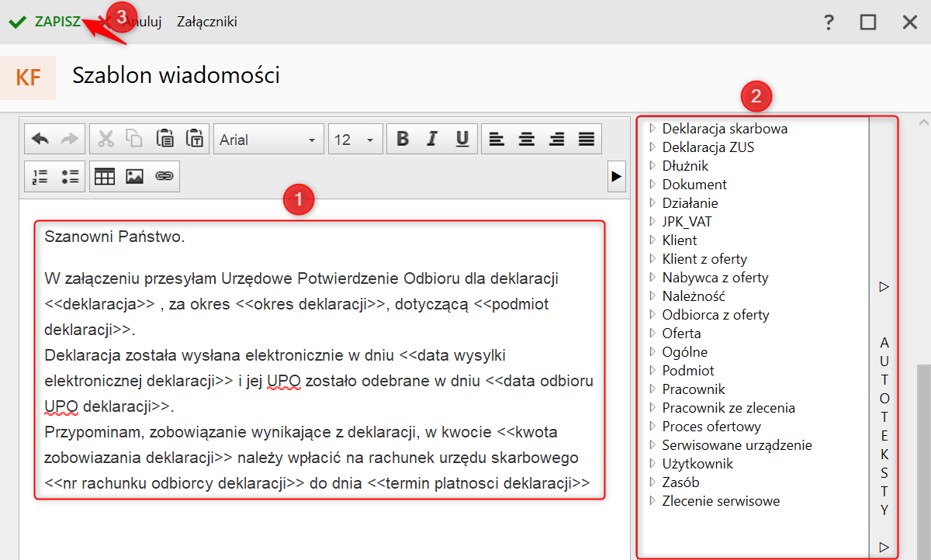
Task: Select Zlecenie serwisowe item
Action: point(721,501)
